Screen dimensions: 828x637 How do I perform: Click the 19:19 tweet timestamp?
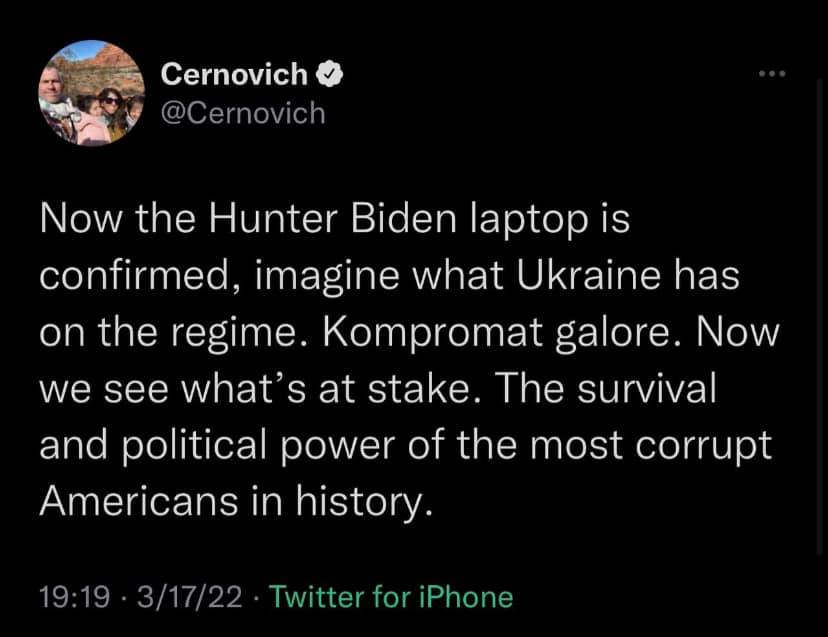point(73,597)
